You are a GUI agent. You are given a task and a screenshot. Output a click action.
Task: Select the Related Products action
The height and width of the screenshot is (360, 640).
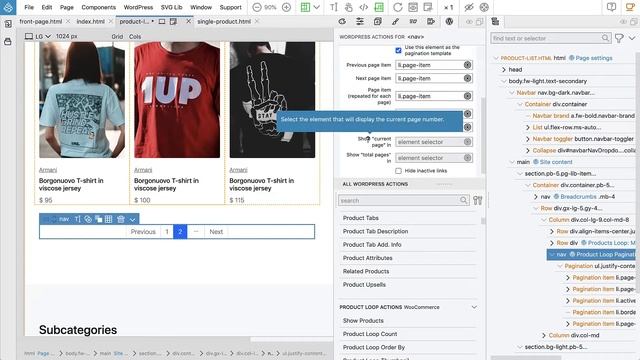click(x=366, y=271)
